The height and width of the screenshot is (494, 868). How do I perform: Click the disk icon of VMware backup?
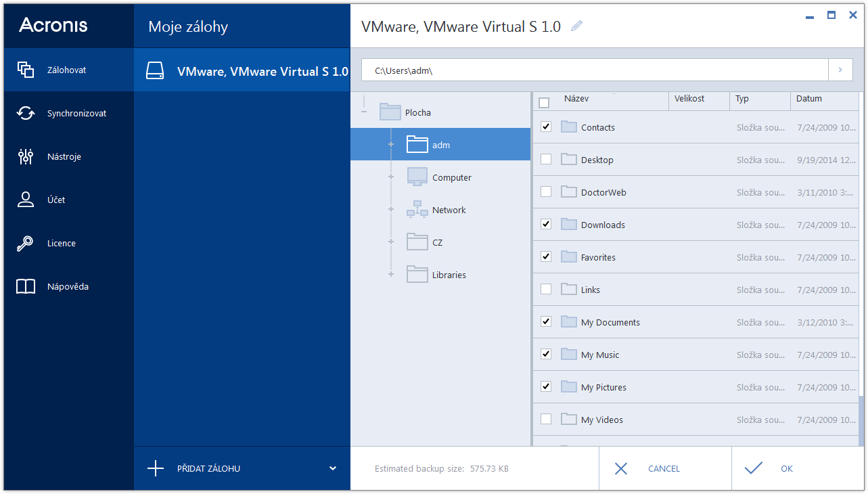pos(155,71)
